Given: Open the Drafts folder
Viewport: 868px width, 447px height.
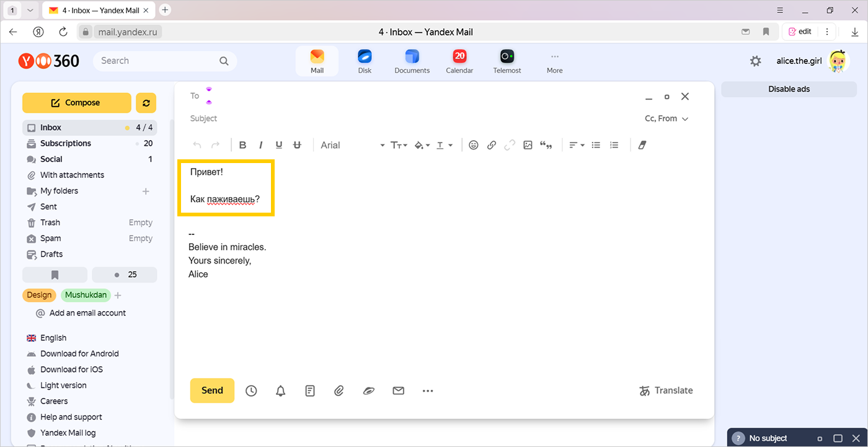Looking at the screenshot, I should pos(51,254).
